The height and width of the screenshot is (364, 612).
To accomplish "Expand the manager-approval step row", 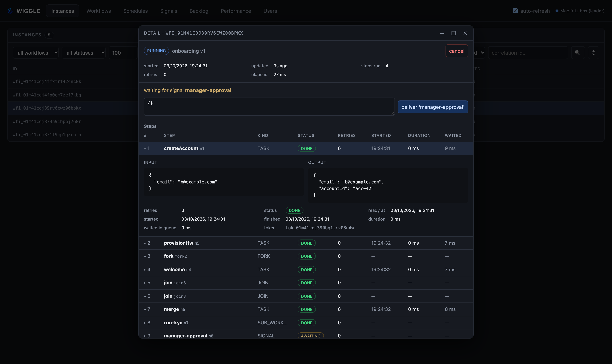I will click(x=306, y=334).
